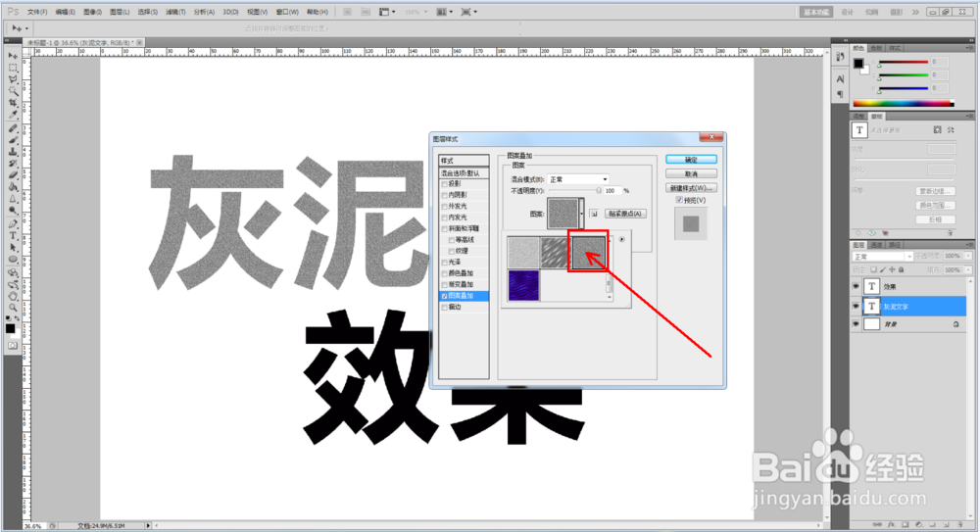Select the Eraser tool
Viewport: 980px width, 532px height.
pos(13,175)
